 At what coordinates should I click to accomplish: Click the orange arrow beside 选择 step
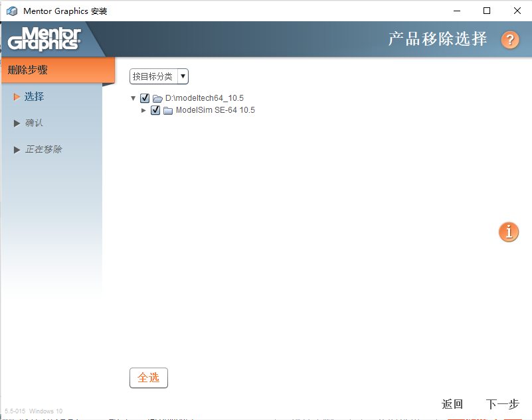[x=17, y=96]
